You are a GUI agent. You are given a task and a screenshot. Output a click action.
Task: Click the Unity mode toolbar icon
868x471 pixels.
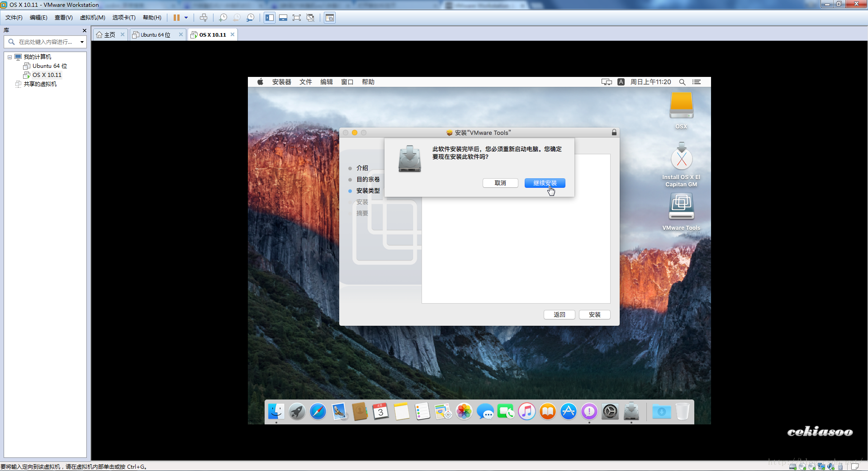click(x=310, y=18)
